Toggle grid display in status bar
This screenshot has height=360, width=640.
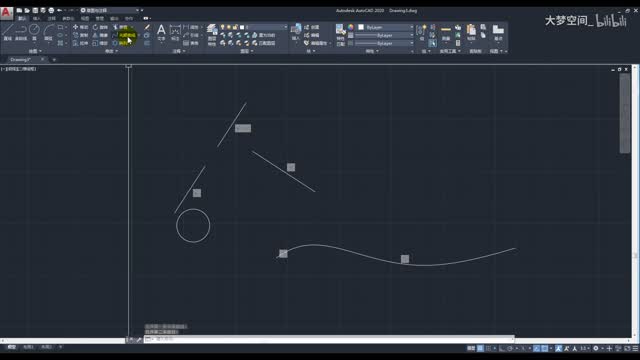tap(480, 348)
